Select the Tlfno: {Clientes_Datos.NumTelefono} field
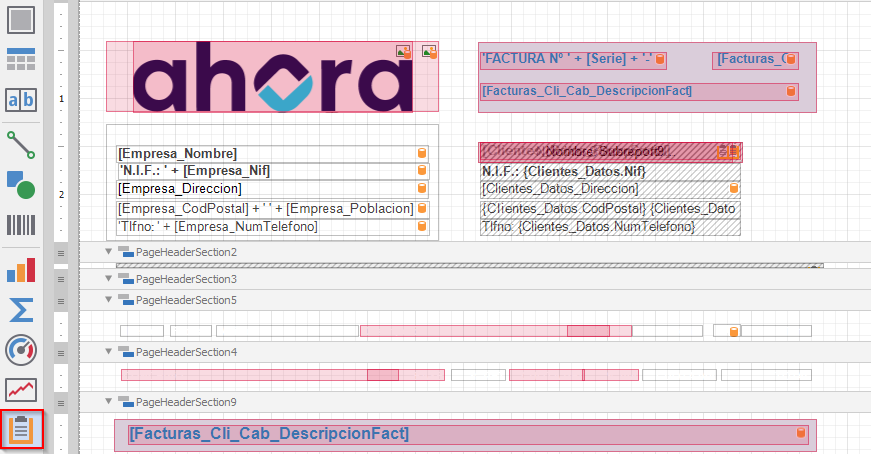Image resolution: width=871 pixels, height=454 pixels. pyautogui.click(x=610, y=227)
